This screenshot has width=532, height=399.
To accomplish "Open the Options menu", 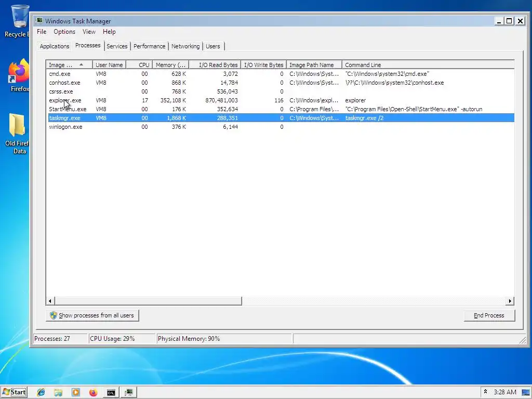I will click(x=64, y=32).
